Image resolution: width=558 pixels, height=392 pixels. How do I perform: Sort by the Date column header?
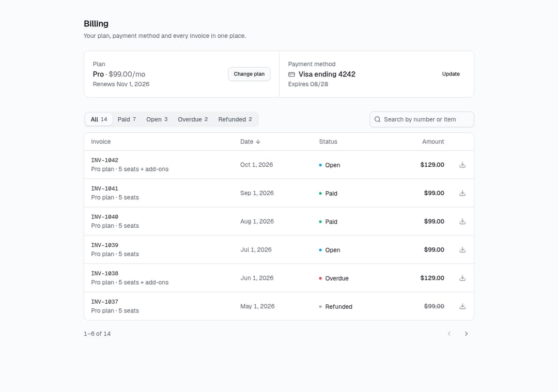250,142
